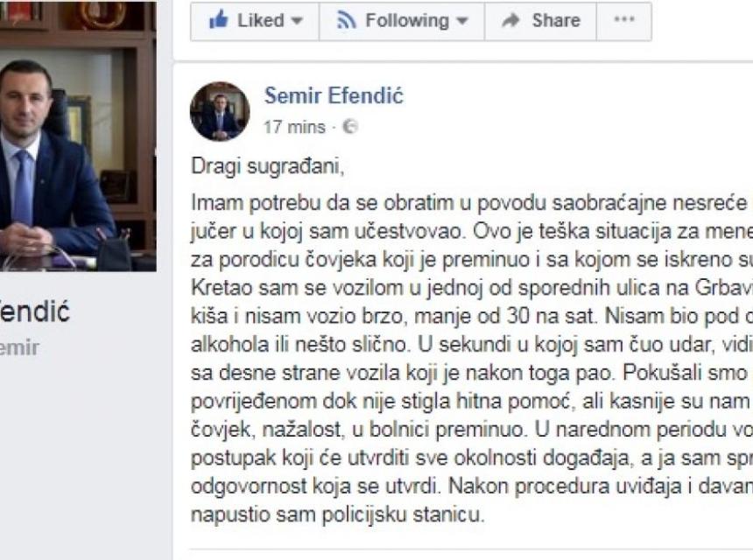Open the 17 mins timestamp link

click(x=294, y=127)
